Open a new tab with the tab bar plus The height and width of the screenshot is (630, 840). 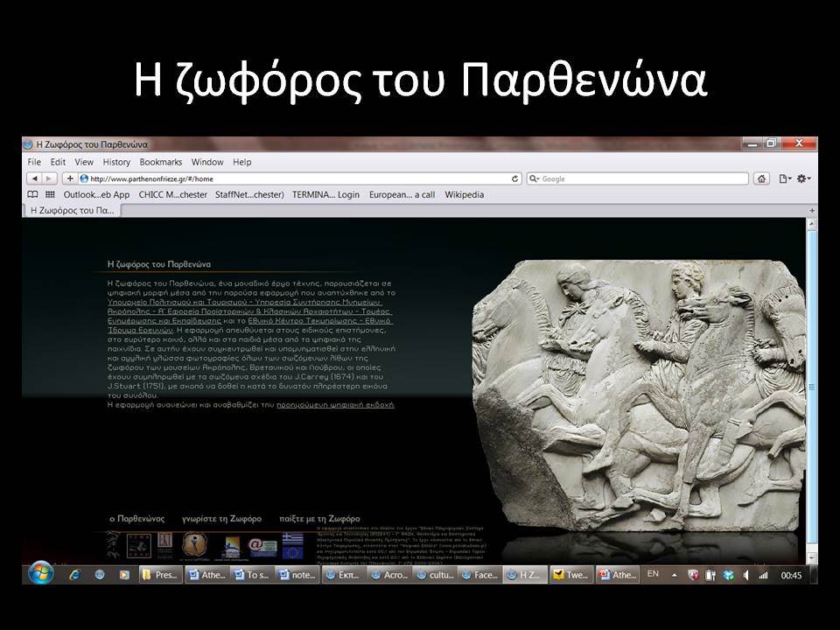(812, 211)
